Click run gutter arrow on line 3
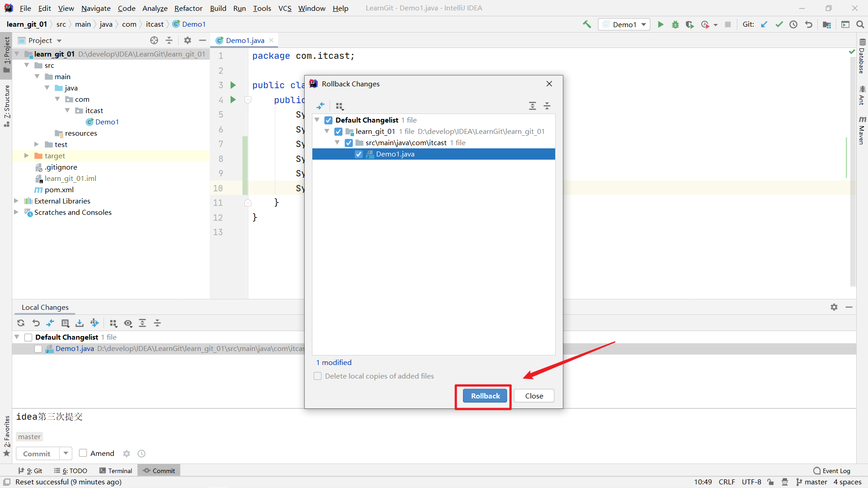868x488 pixels. 233,85
